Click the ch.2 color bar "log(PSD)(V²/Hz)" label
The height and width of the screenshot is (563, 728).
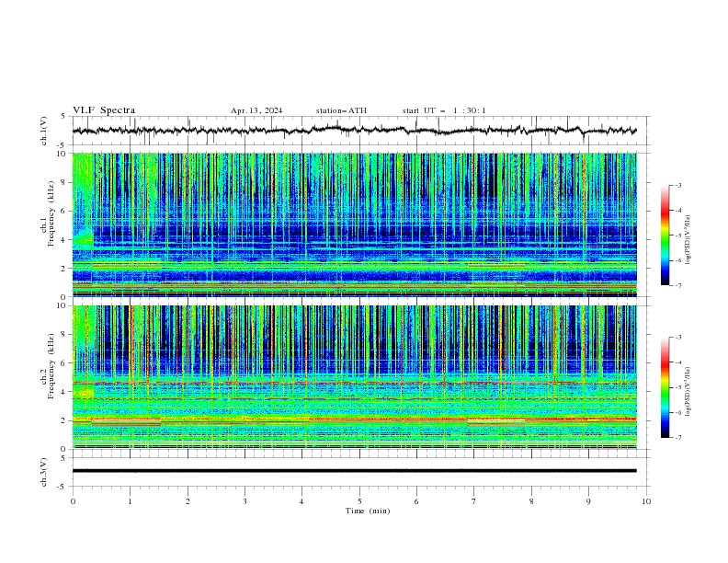[688, 392]
